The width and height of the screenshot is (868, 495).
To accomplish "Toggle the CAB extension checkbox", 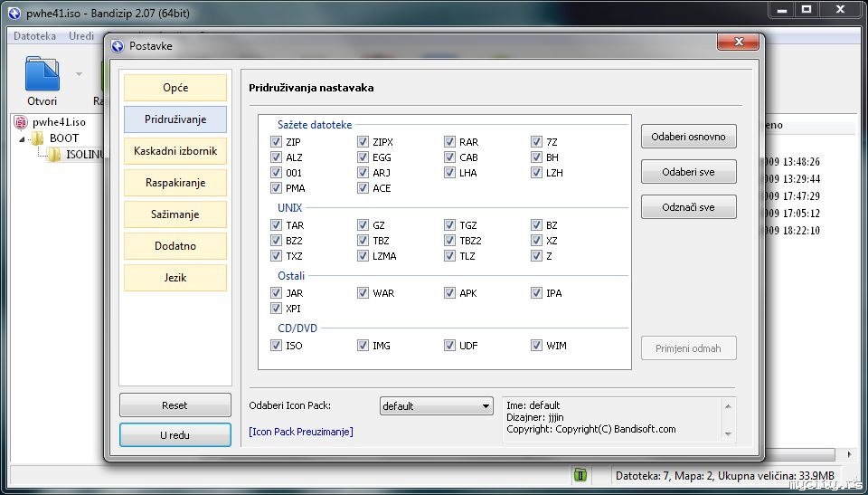I will click(x=449, y=157).
